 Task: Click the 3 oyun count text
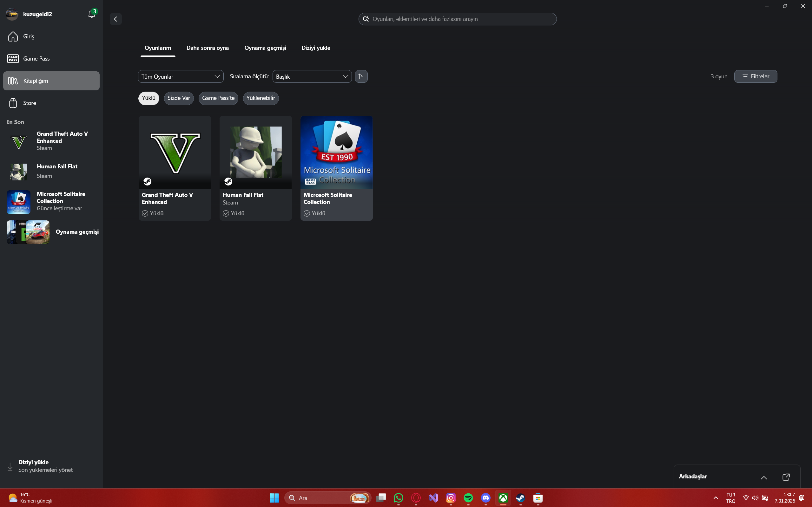(x=719, y=76)
